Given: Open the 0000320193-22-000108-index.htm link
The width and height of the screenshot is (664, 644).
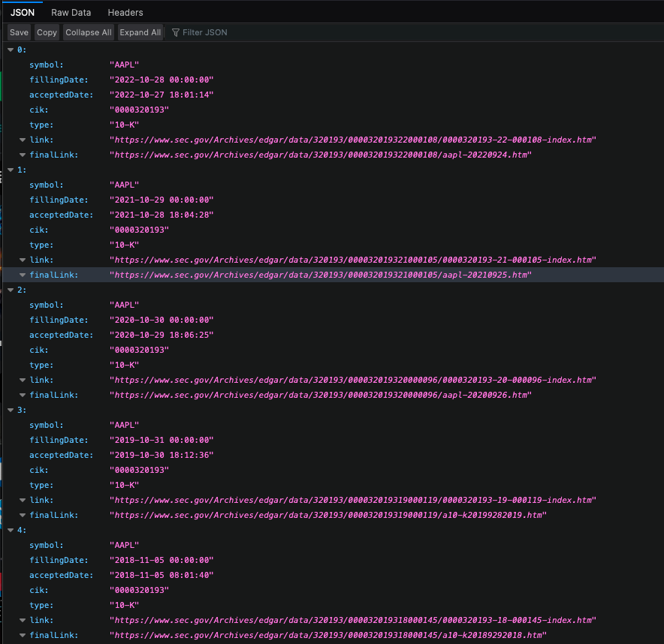Looking at the screenshot, I should click(x=353, y=140).
